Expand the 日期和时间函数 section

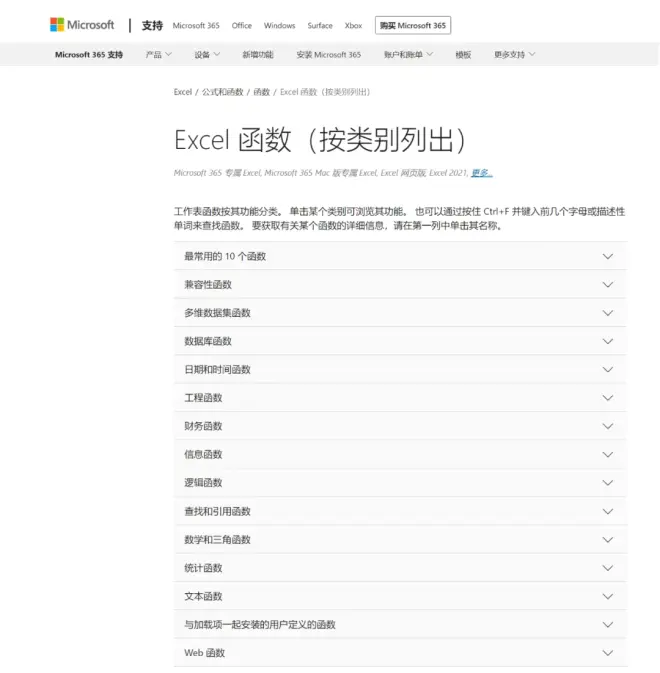pyautogui.click(x=400, y=370)
